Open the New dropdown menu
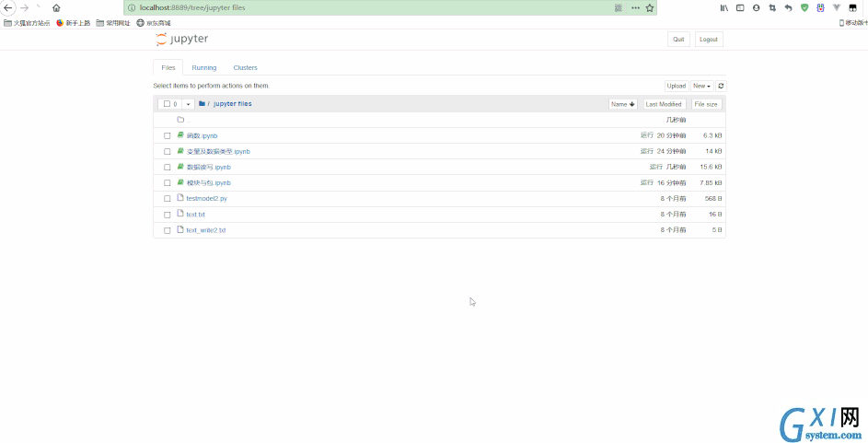Screen dimensions: 868x443 click(702, 86)
